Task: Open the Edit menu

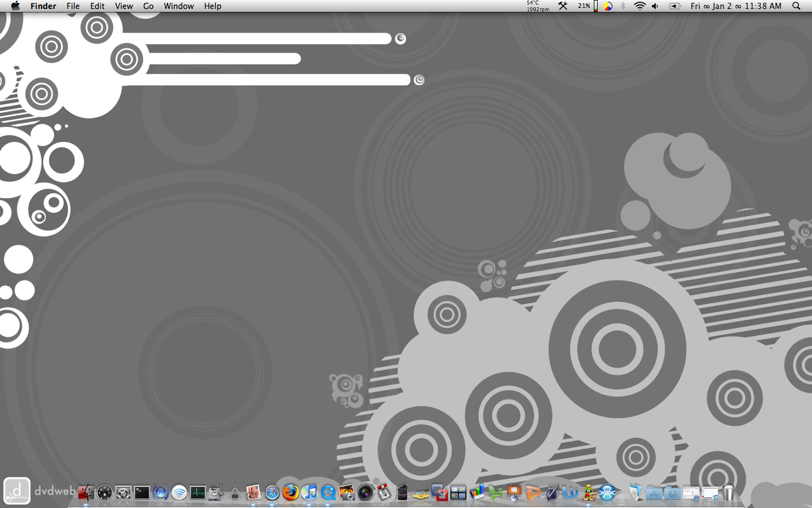Action: coord(98,6)
